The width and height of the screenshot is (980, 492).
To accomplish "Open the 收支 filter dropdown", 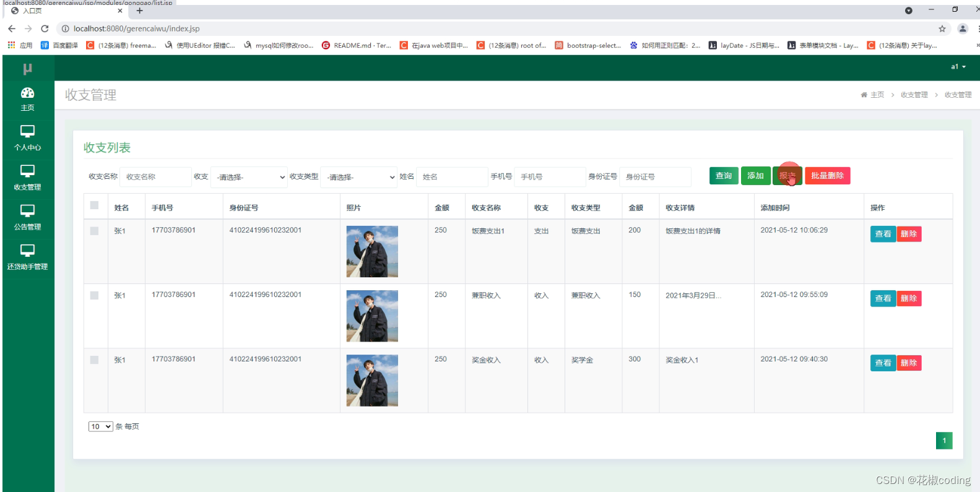I will tap(249, 177).
